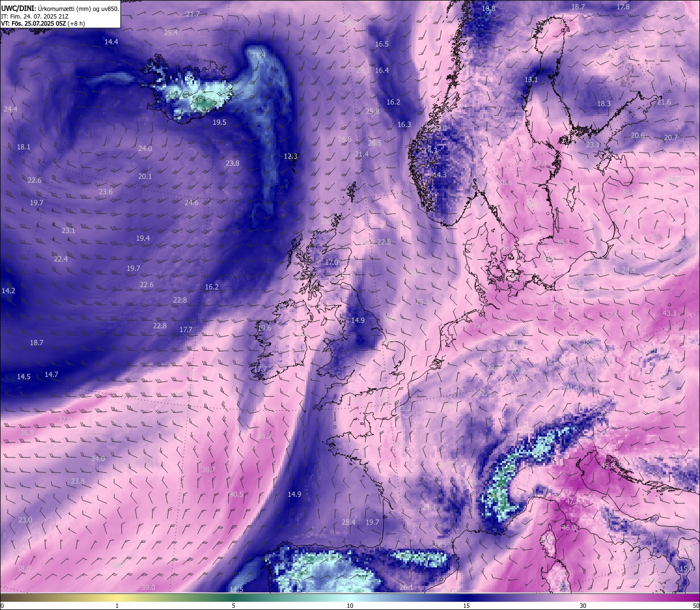
Task: Click the map value '20.7'
Action: click(x=671, y=138)
